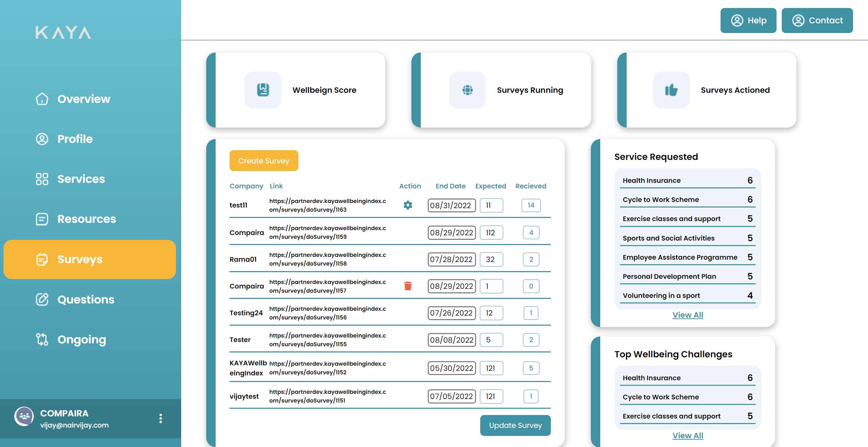Click the COMPAIRA account avatar
Image resolution: width=868 pixels, height=447 pixels.
pyautogui.click(x=24, y=416)
